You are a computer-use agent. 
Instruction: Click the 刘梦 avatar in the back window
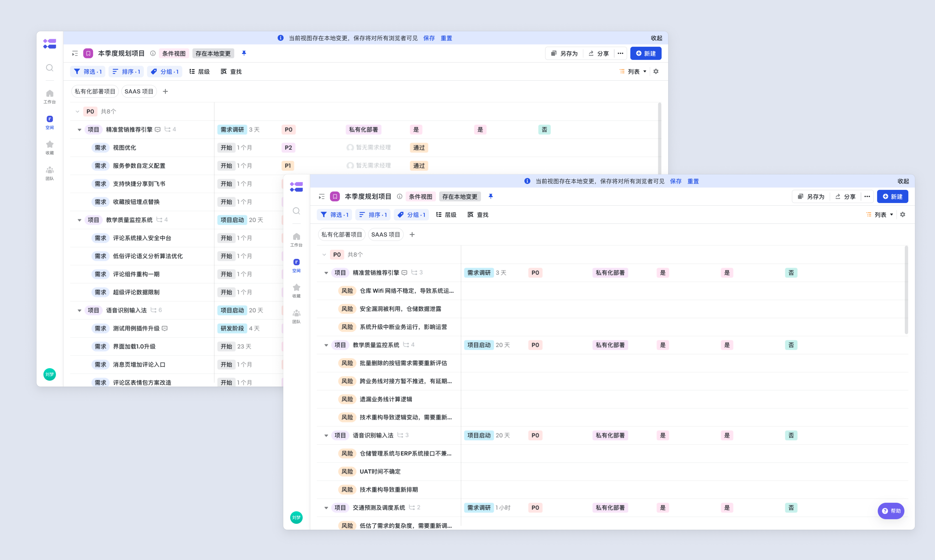(x=49, y=374)
